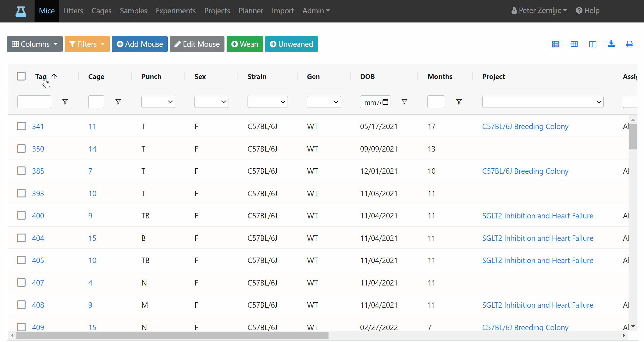Open SGLT2 Inhibition project link for 400
The height and width of the screenshot is (342, 644).
point(538,216)
